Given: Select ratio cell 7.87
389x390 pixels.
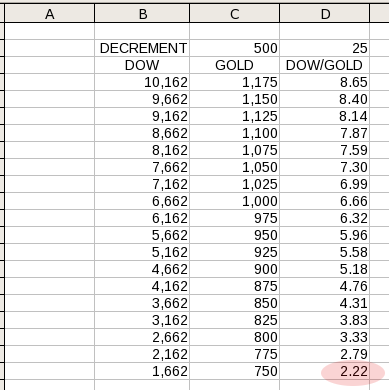Looking at the screenshot, I should coord(325,133).
